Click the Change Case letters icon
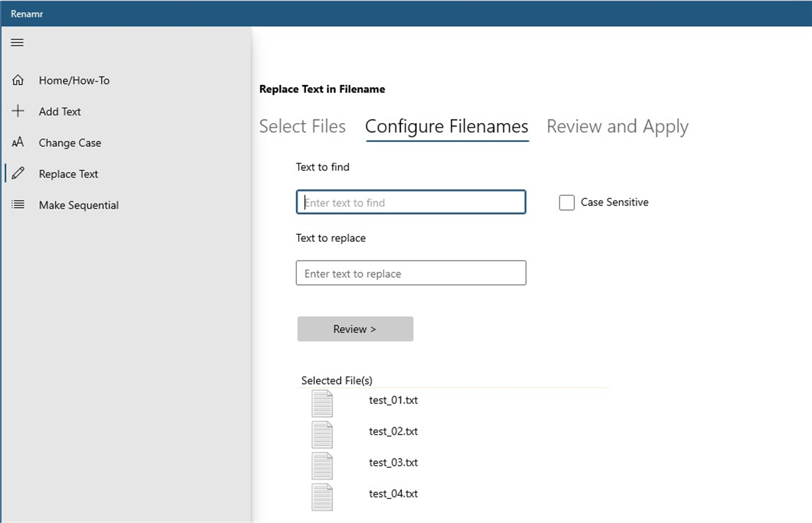812x523 pixels. [x=18, y=143]
